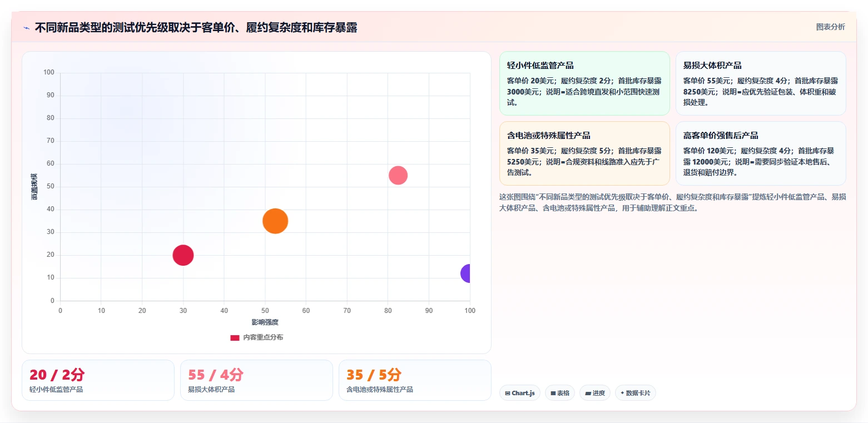Viewport: 868px width, 423px height.
Task: Click the 图表分析 label in header
Action: [x=830, y=27]
